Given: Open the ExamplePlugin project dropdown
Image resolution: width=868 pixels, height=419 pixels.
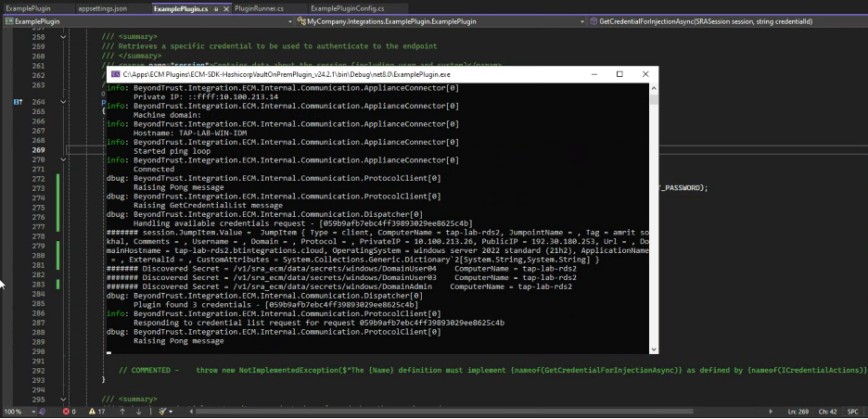Looking at the screenshot, I should (x=290, y=21).
